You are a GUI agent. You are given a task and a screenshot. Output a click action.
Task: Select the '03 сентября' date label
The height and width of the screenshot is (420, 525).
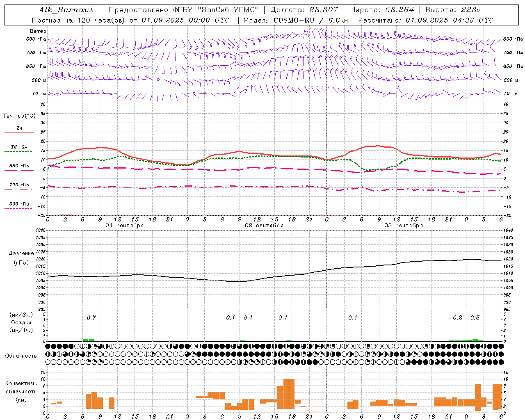(404, 226)
